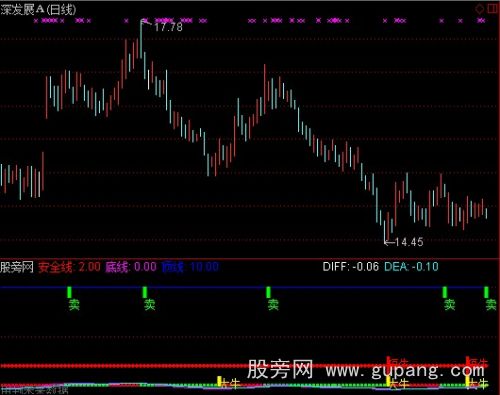Image resolution: width=500 pixels, height=395 pixels.
Task: Click the left red 短牛 marker
Action: pyautogui.click(x=399, y=362)
